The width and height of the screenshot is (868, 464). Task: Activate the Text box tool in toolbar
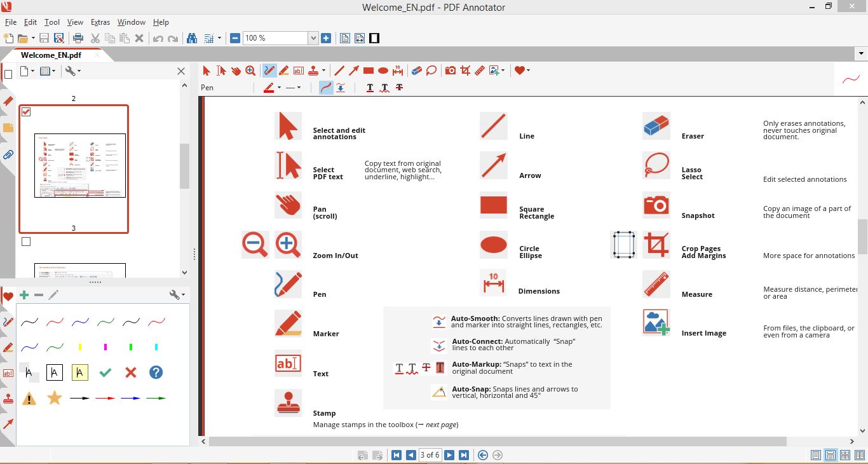[x=299, y=71]
